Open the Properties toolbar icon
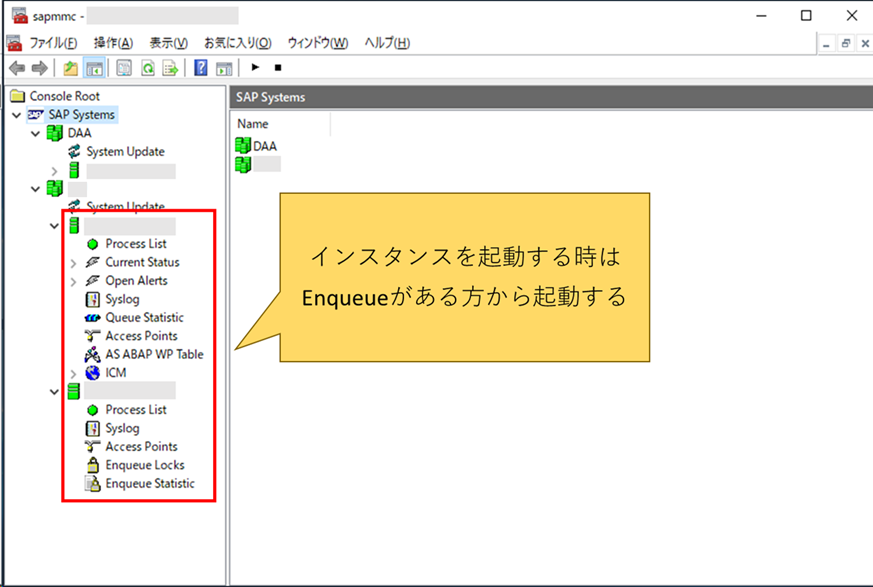This screenshot has width=873, height=587. [x=124, y=69]
